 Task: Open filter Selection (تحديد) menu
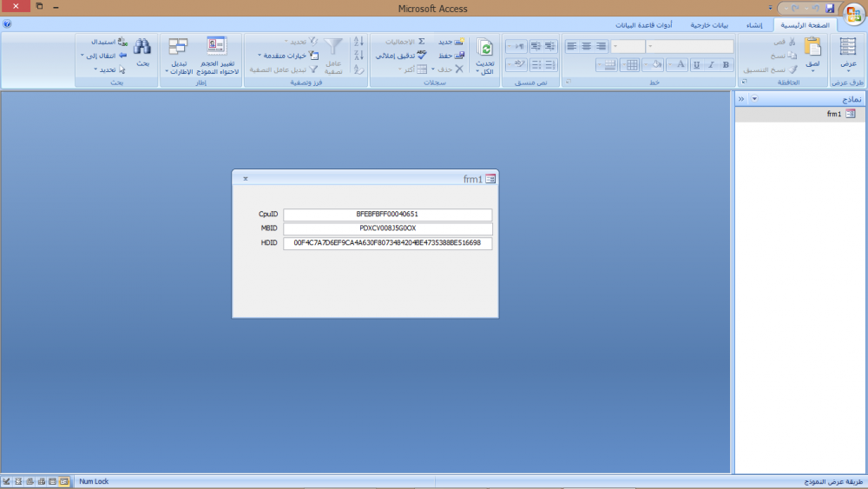coord(301,42)
